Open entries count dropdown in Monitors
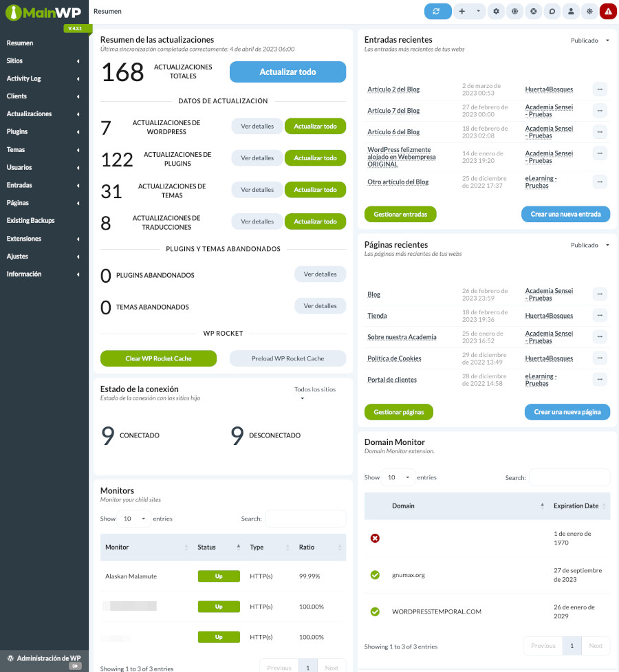This screenshot has height=672, width=619. click(134, 519)
